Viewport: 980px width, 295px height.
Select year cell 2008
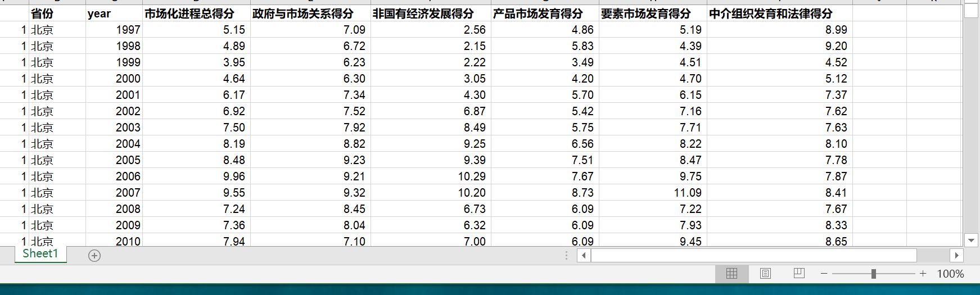point(114,209)
